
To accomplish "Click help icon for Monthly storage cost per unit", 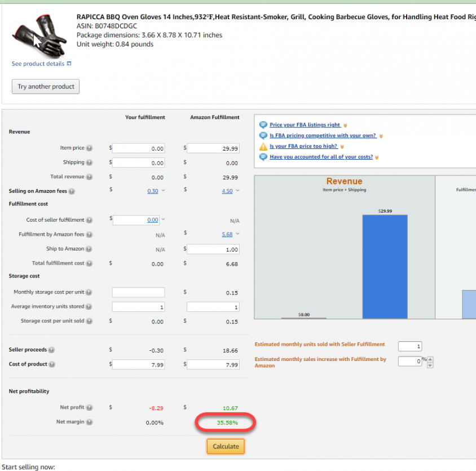I will coord(89,292).
